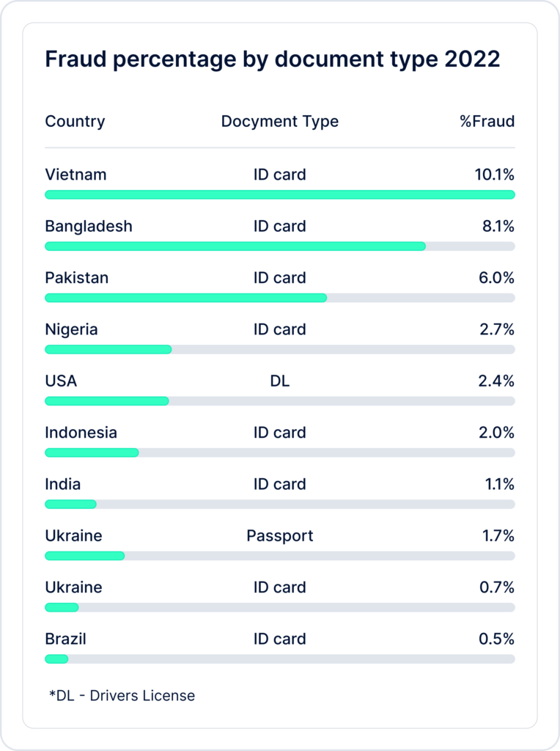Click the Bangladesh fraud progress bar
The image size is (560, 751).
tap(280, 246)
